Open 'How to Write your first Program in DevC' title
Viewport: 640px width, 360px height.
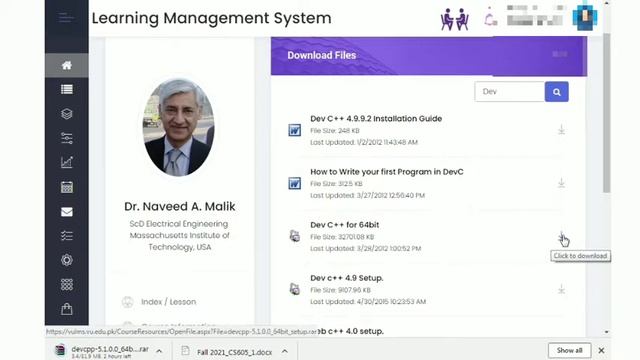[x=387, y=172]
